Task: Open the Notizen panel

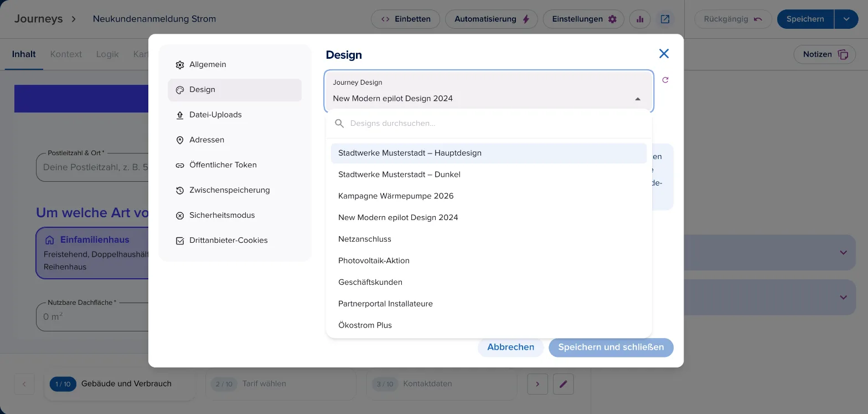Action: click(x=825, y=54)
